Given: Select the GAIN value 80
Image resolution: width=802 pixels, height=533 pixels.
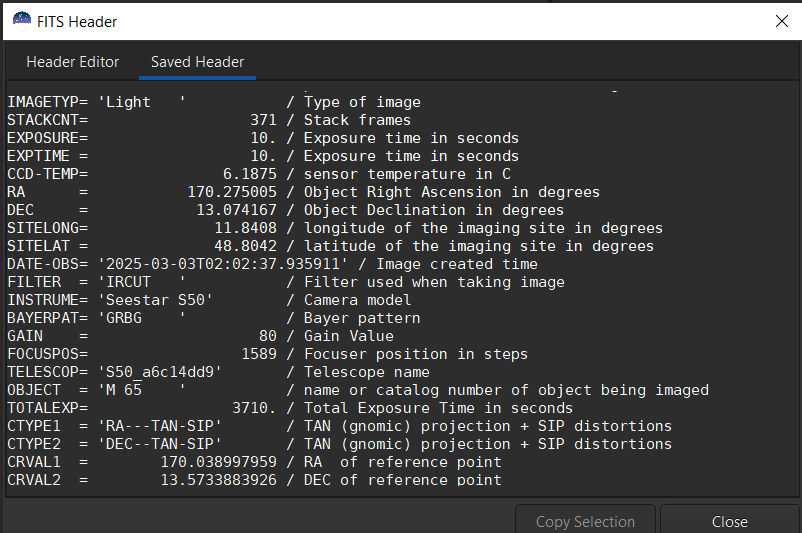Looking at the screenshot, I should (x=268, y=336).
